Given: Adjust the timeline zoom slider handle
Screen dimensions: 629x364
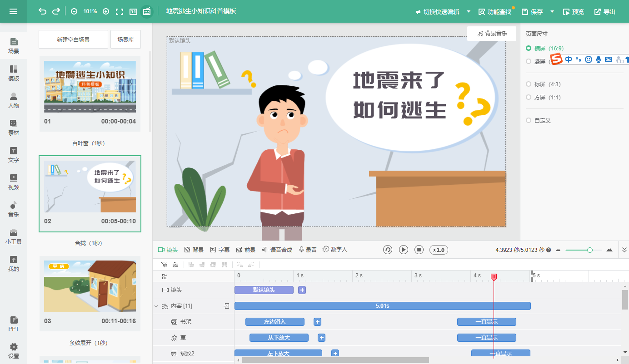Looking at the screenshot, I should [x=590, y=250].
